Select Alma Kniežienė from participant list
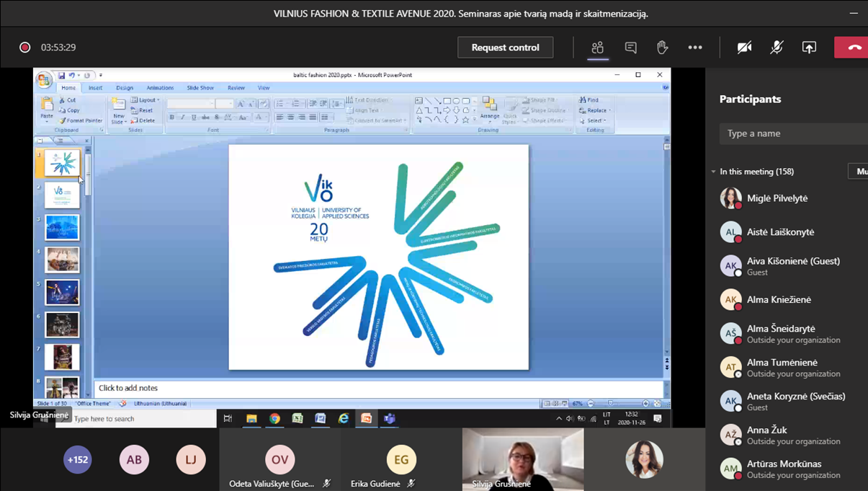The height and width of the screenshot is (491, 868). coord(778,299)
